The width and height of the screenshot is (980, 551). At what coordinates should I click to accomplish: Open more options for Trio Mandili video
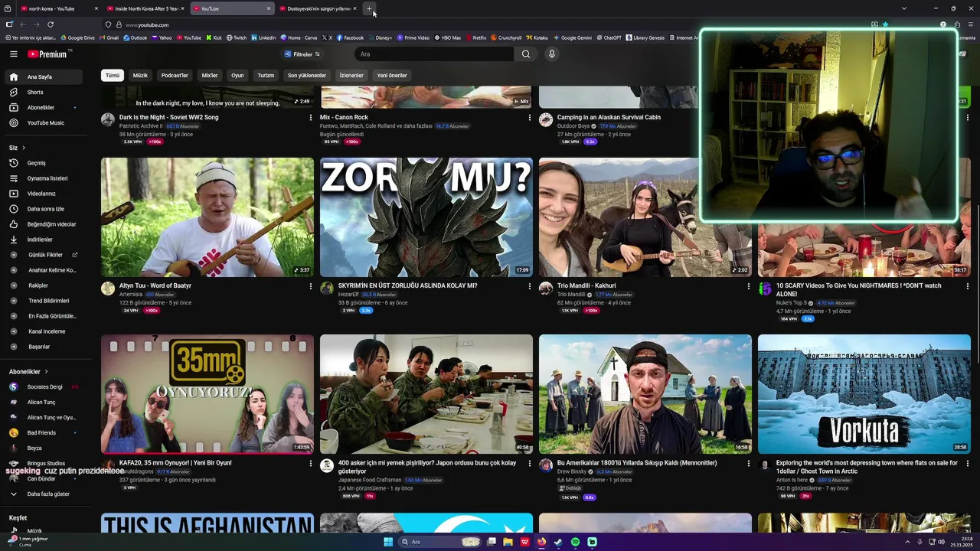point(748,286)
